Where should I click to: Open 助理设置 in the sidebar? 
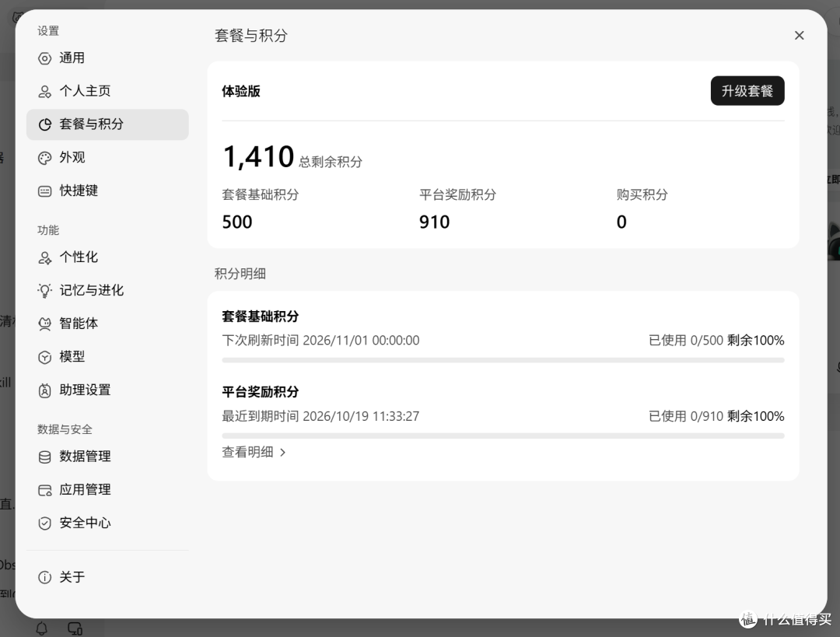[107, 390]
